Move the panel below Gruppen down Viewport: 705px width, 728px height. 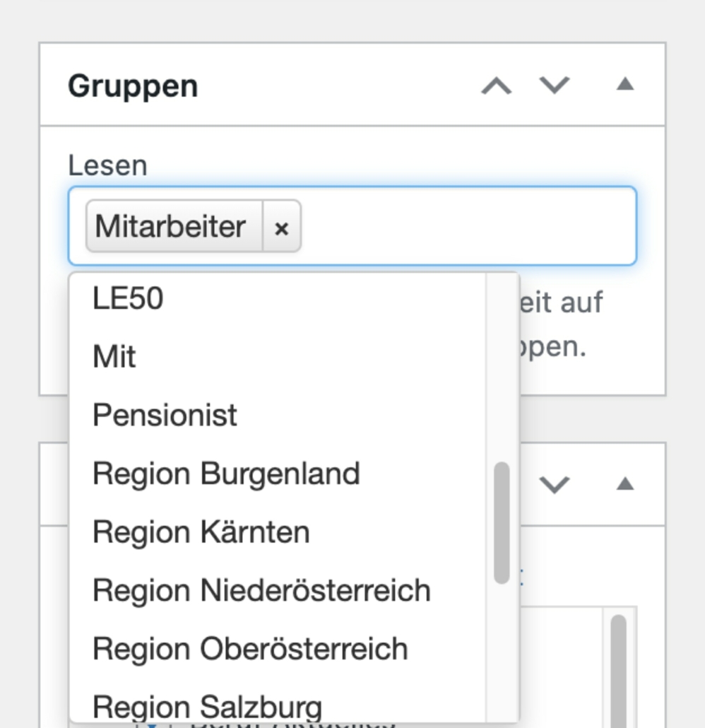pyautogui.click(x=555, y=485)
